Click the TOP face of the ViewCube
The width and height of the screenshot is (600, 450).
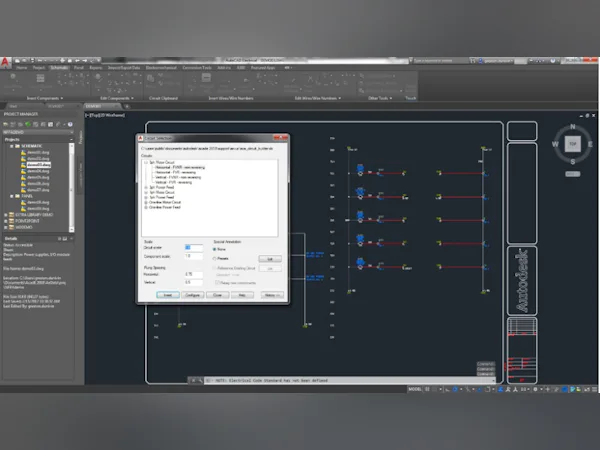(572, 144)
